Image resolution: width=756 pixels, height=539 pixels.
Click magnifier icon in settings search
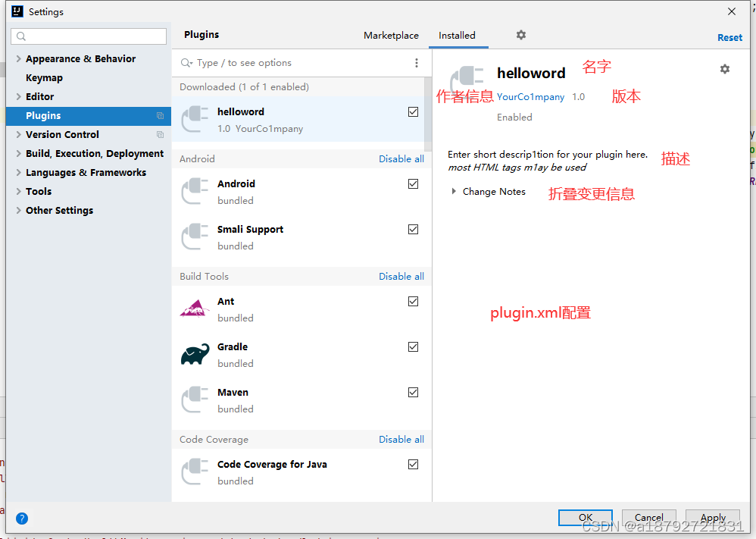pyautogui.click(x=21, y=36)
